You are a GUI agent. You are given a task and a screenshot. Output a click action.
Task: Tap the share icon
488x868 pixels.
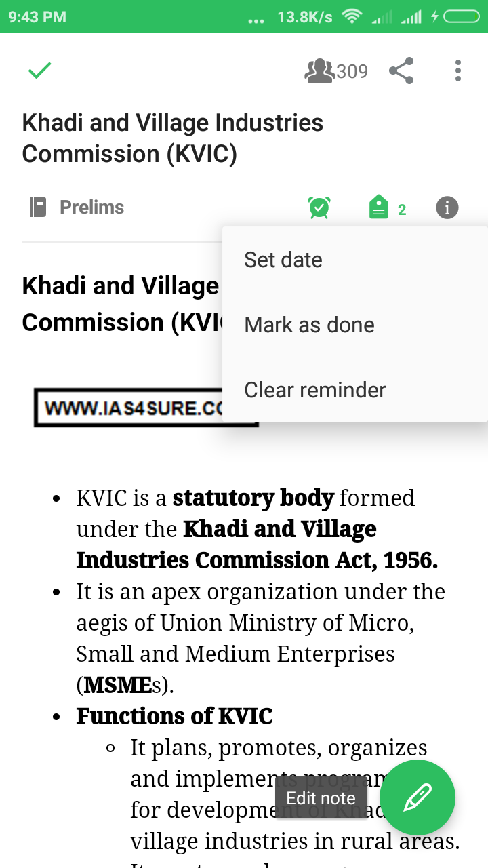coord(401,71)
